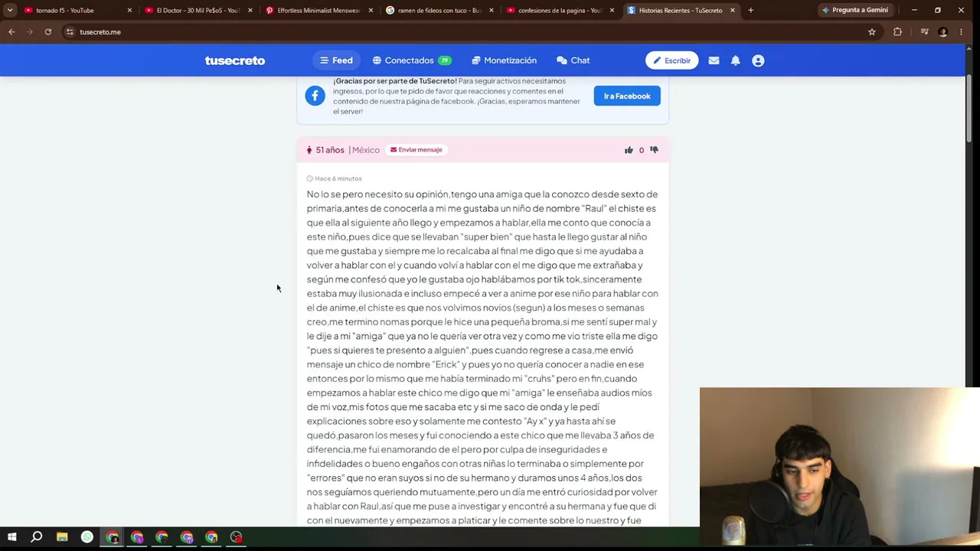Open the Monetización section in the navbar
980x551 pixels.
click(x=504, y=60)
